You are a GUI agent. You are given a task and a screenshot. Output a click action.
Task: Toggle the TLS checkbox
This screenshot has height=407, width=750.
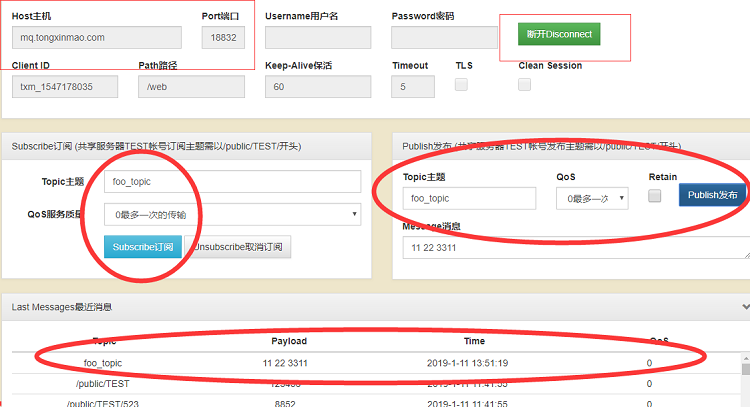(x=461, y=85)
